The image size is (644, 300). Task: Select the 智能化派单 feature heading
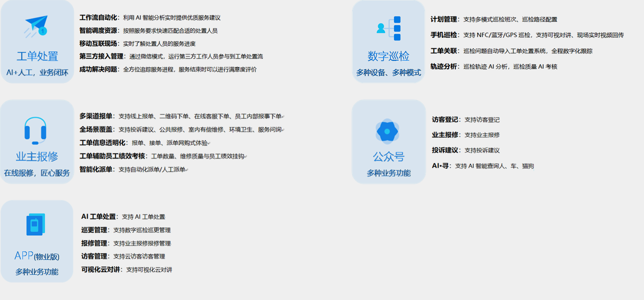96,170
